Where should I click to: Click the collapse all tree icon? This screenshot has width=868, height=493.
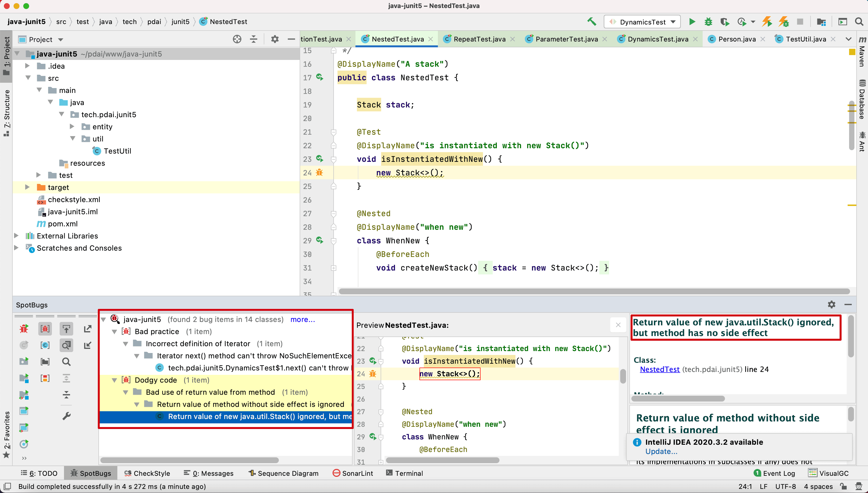pyautogui.click(x=66, y=395)
